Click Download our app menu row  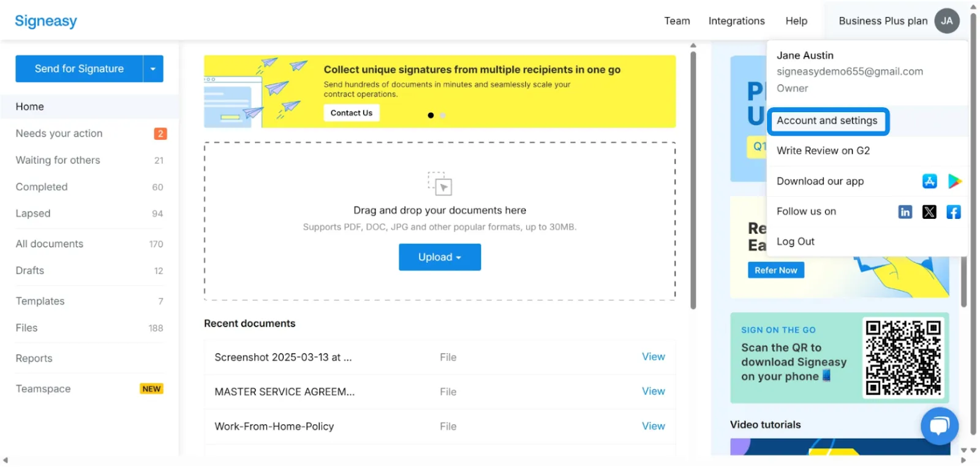[x=867, y=181]
